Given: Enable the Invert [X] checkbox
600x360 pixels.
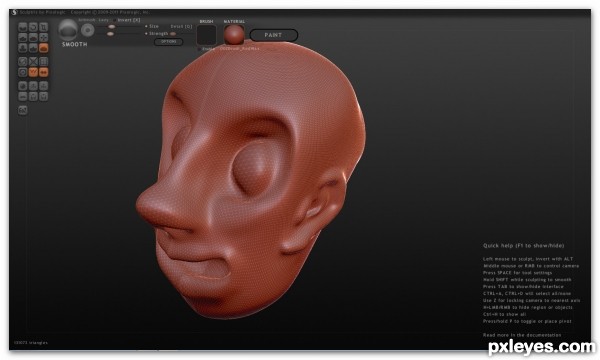Looking at the screenshot, I should (x=114, y=20).
